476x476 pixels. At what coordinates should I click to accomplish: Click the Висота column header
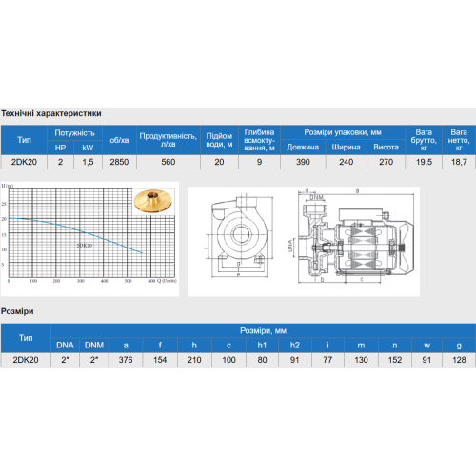386,148
